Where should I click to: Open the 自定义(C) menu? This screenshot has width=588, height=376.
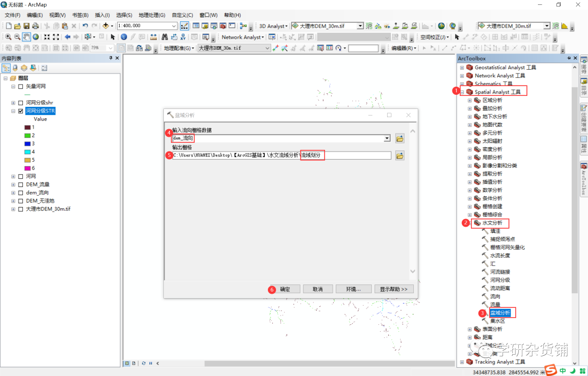[x=182, y=15]
